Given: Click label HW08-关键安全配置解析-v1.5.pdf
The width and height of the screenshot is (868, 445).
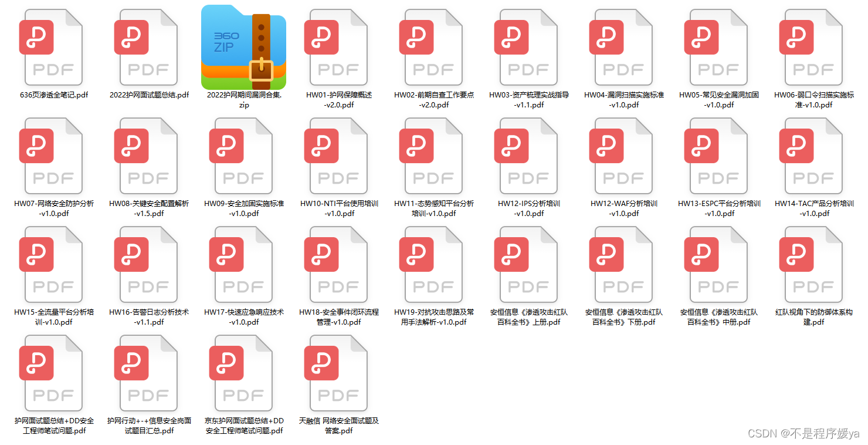Looking at the screenshot, I should (149, 208).
